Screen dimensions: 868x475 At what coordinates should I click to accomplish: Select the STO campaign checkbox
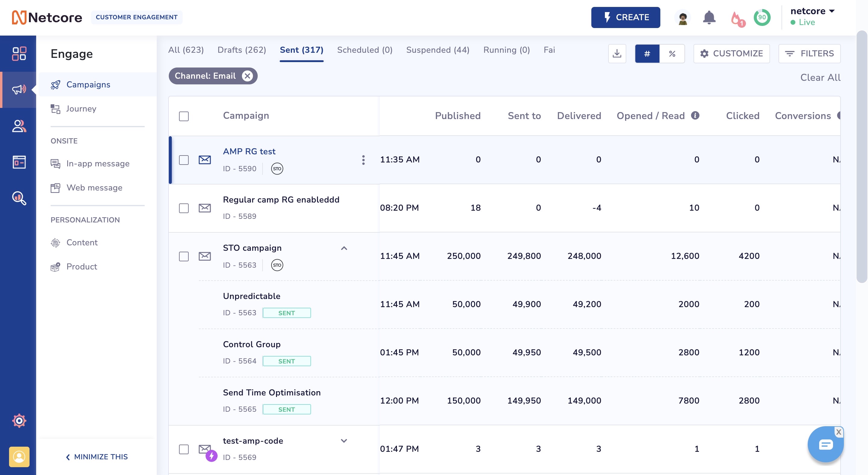point(184,256)
